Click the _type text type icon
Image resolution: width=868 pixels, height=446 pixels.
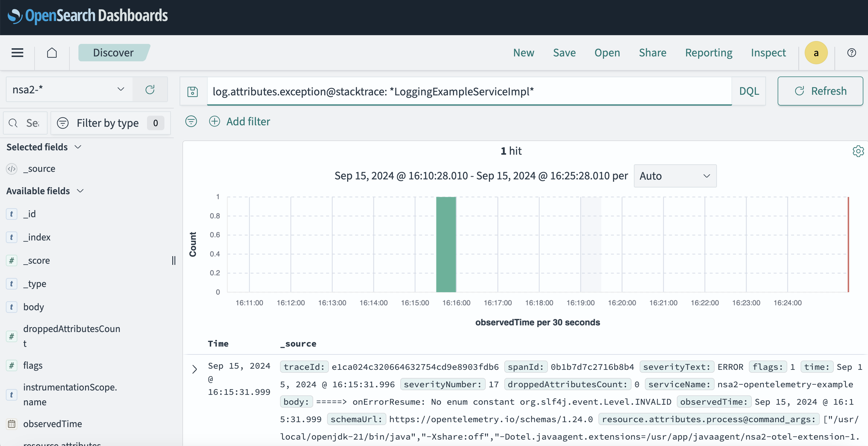click(12, 284)
